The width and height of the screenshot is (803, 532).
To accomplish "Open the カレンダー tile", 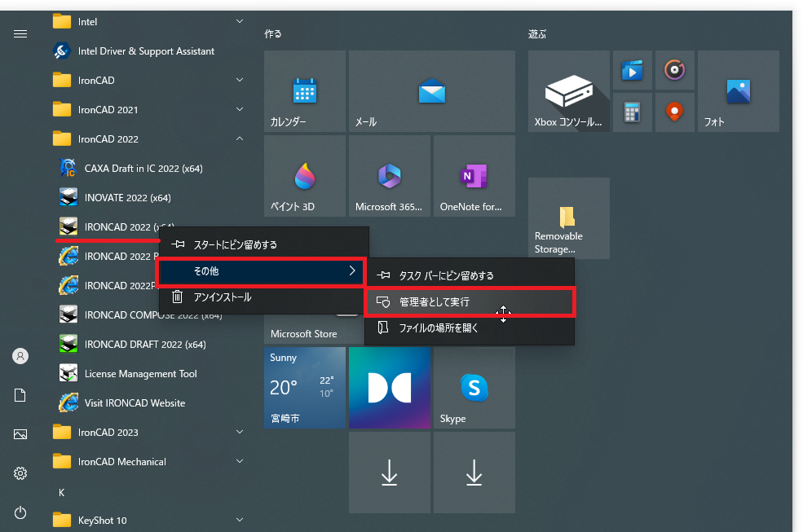I will tap(305, 91).
